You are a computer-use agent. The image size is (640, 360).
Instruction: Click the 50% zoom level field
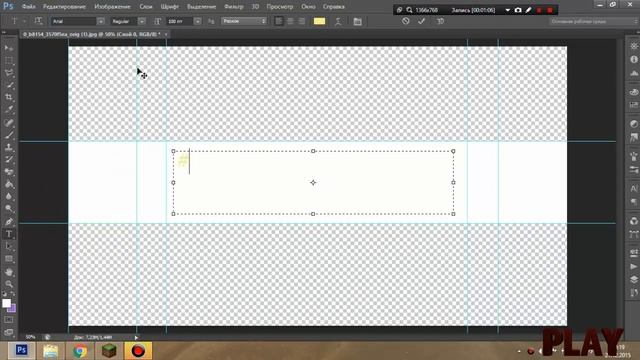[31, 337]
